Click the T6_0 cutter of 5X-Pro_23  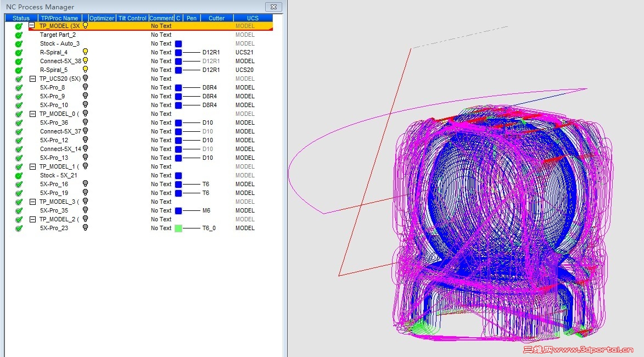pyautogui.click(x=209, y=228)
